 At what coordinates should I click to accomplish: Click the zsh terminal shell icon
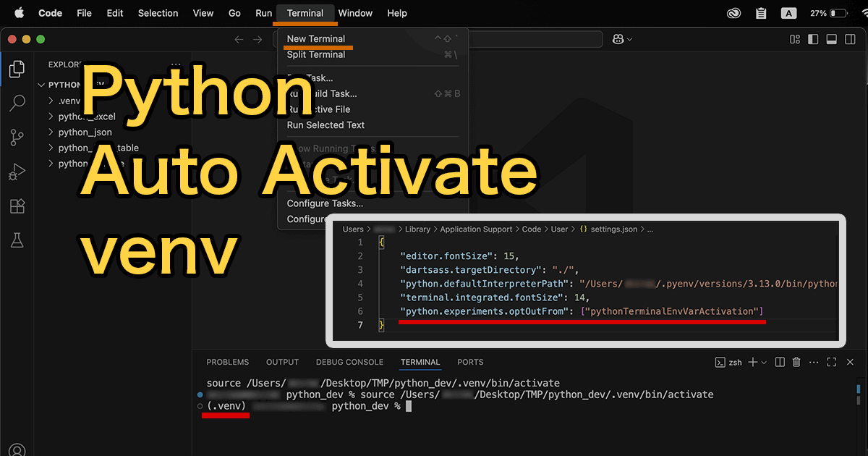point(720,362)
